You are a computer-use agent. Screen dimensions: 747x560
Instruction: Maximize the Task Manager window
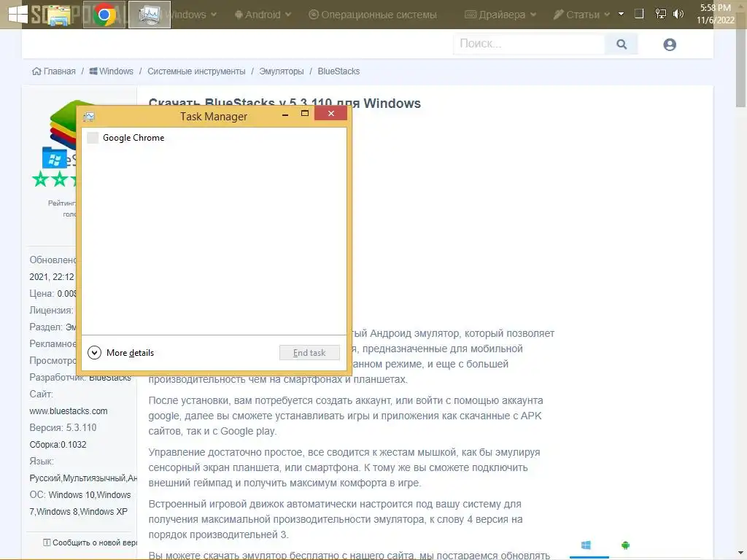click(x=305, y=113)
